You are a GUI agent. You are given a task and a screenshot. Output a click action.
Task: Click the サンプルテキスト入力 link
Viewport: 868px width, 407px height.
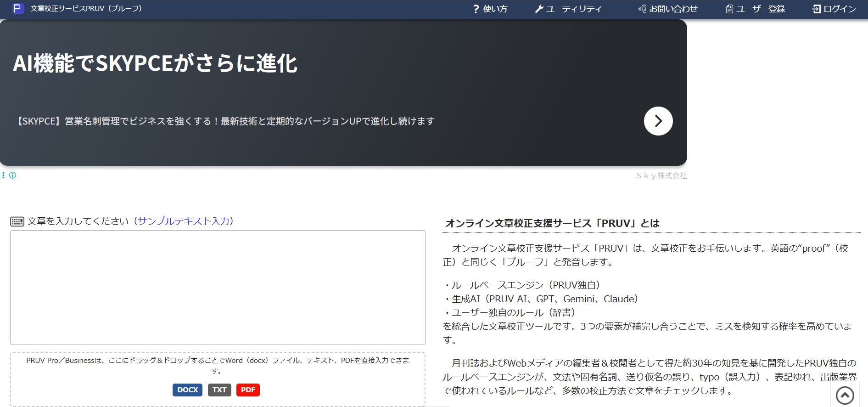coord(184,221)
